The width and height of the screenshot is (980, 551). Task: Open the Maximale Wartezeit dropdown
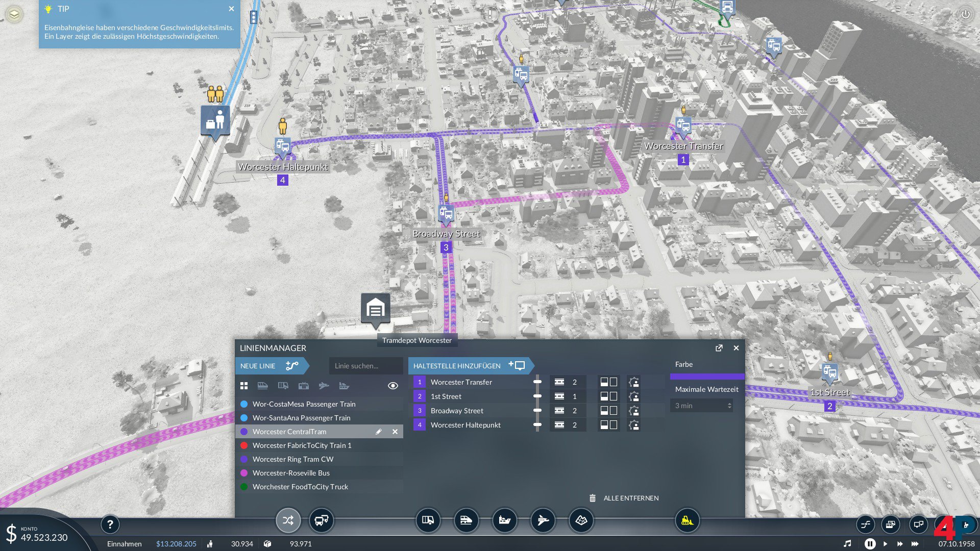702,406
